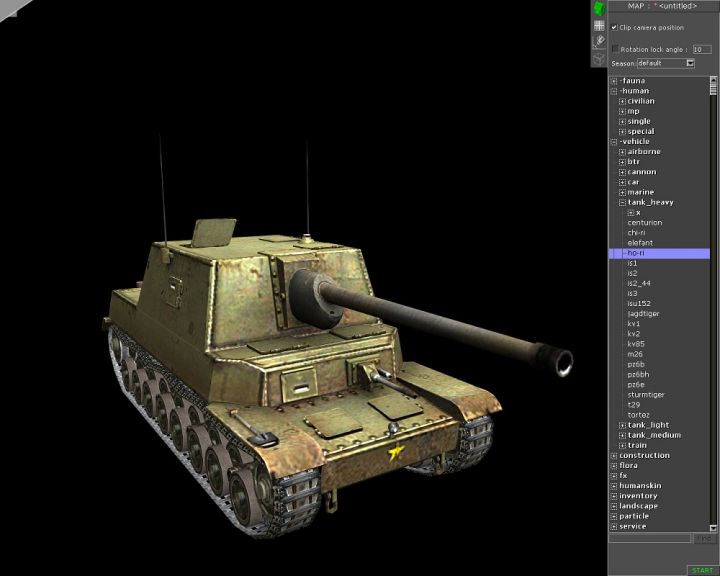Choose the centurion tank entry
The width and height of the screenshot is (720, 576).
tap(644, 223)
